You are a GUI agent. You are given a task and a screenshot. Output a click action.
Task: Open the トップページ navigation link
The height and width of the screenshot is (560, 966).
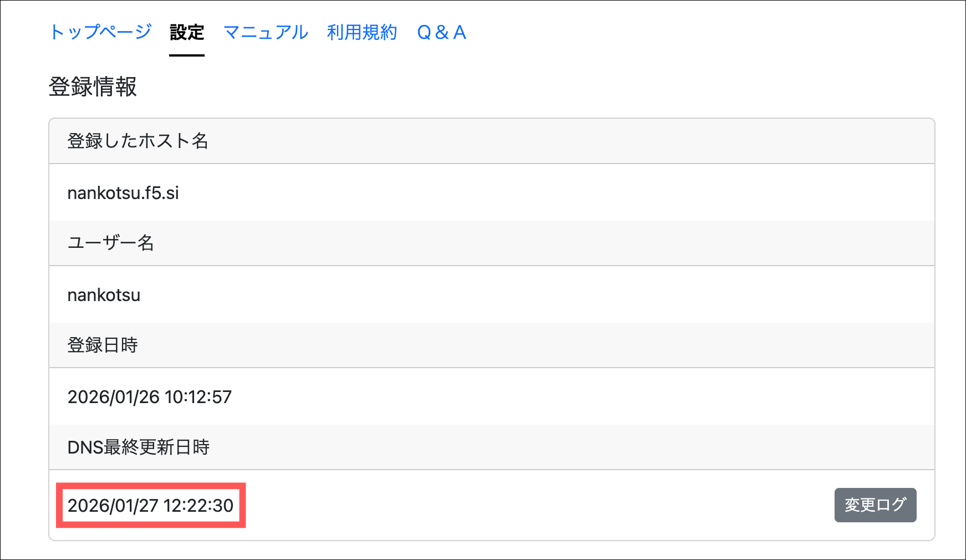[x=100, y=32]
